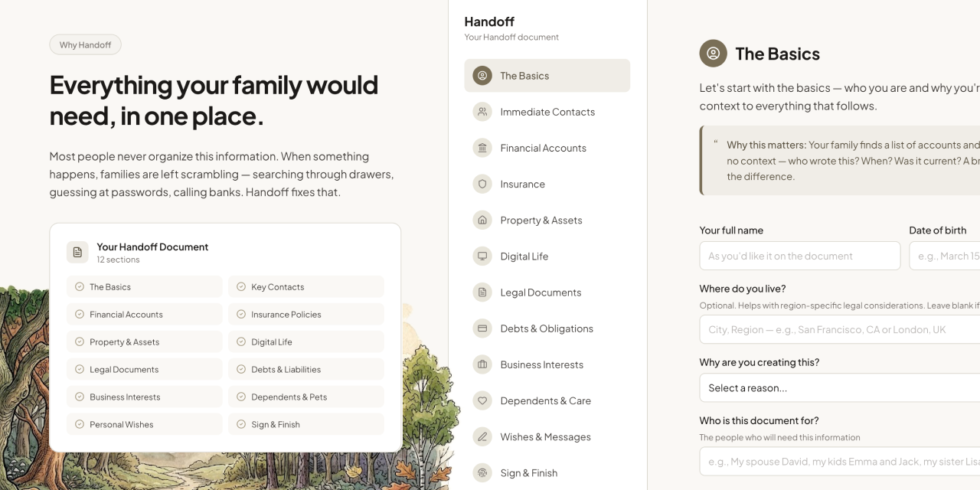This screenshot has width=980, height=490.
Task: Click the Immediate Contacts people icon
Action: (x=482, y=112)
